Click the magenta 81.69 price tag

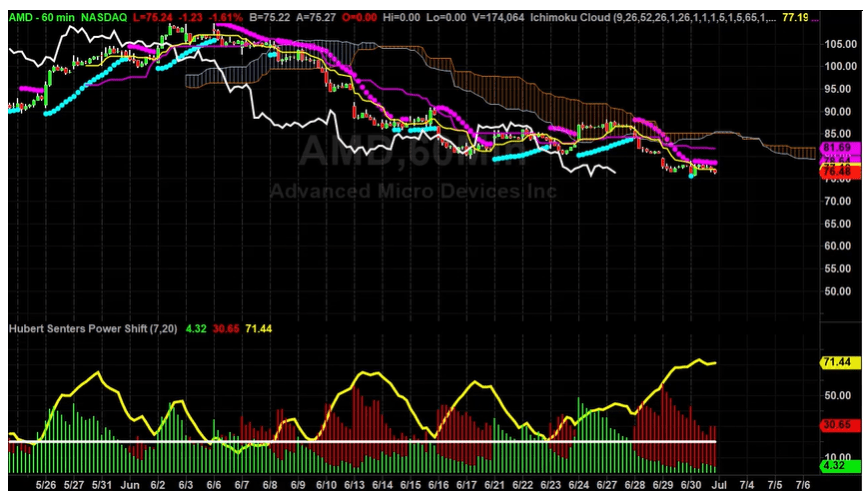[839, 148]
